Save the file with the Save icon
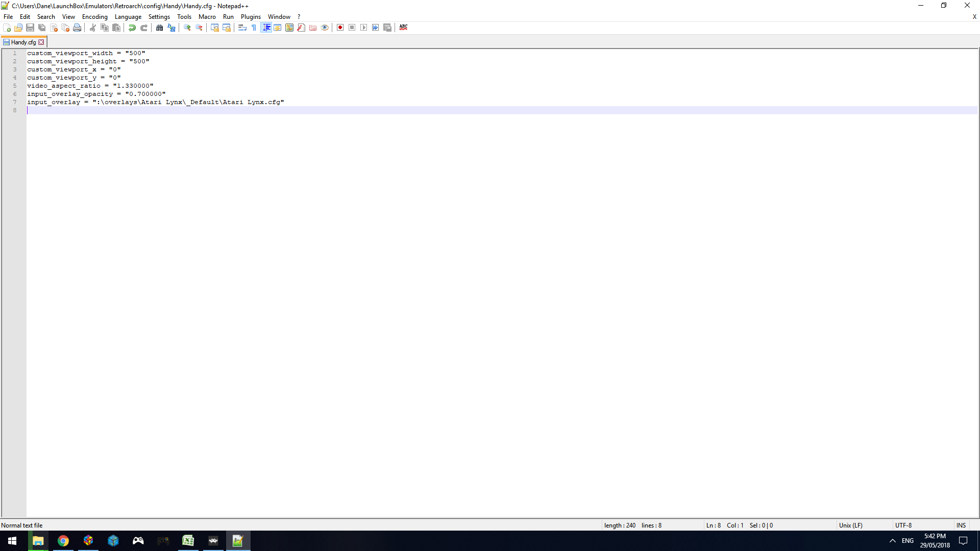Image resolution: width=980 pixels, height=551 pixels. point(30,28)
